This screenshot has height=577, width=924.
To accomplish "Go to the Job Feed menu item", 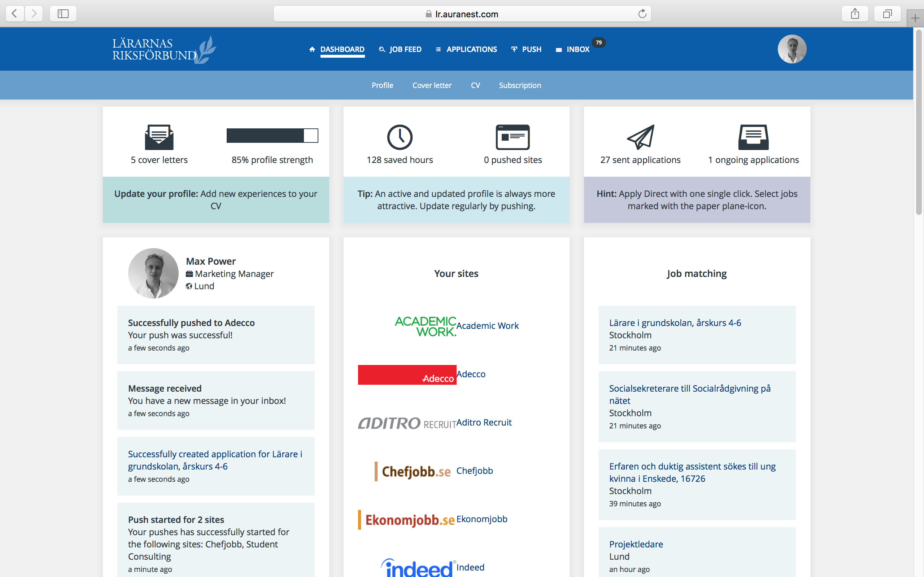I will [405, 49].
